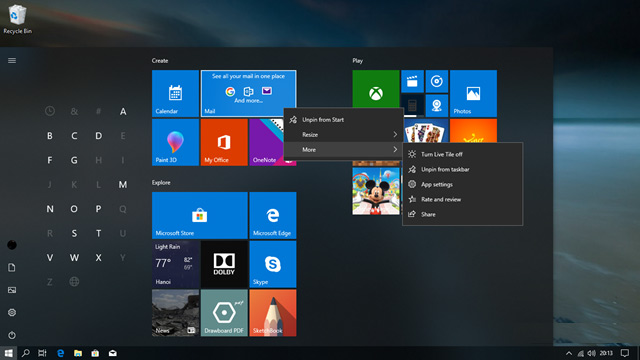
Task: Show hidden tray icons chevron
Action: pos(569,353)
